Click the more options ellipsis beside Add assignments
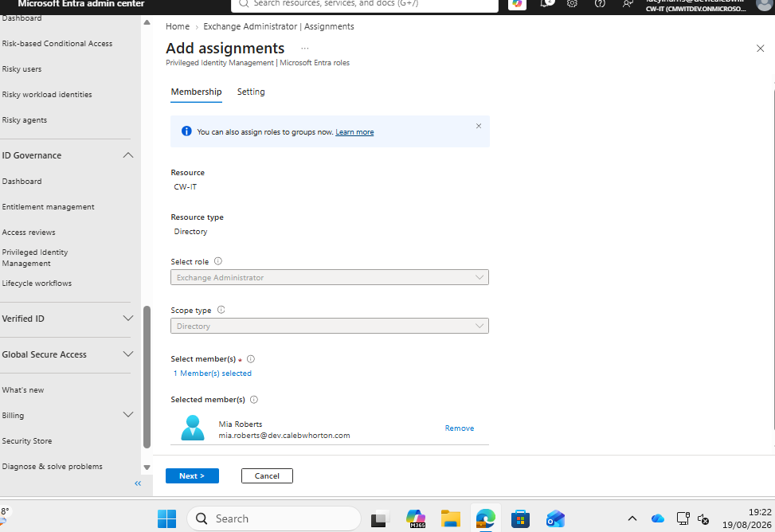775x532 pixels. tap(305, 49)
